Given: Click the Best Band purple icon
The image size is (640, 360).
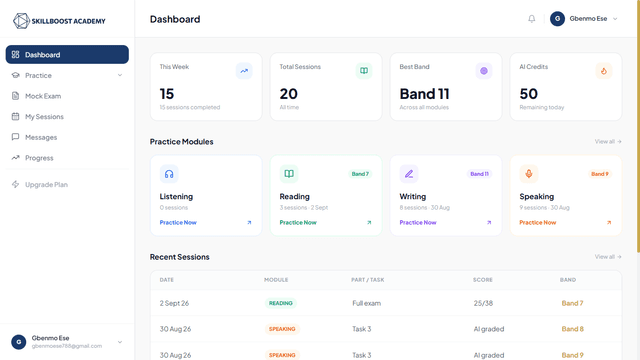Looking at the screenshot, I should (x=484, y=71).
